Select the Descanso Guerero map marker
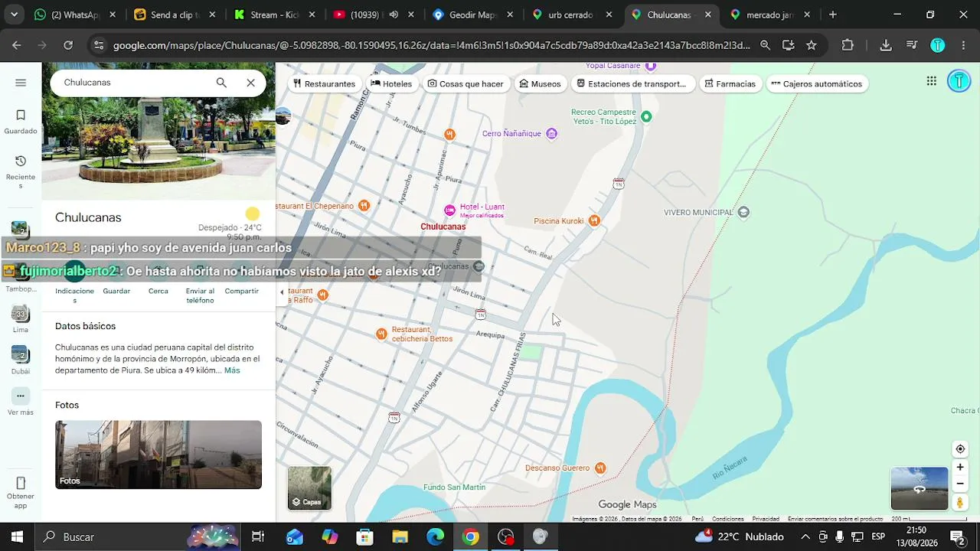 coord(600,468)
